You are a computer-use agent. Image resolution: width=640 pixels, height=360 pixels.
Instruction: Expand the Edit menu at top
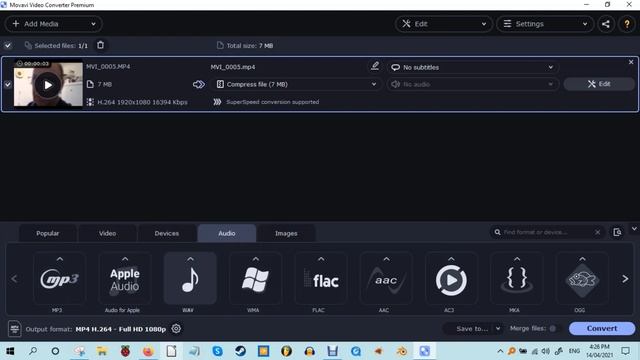[x=444, y=24]
